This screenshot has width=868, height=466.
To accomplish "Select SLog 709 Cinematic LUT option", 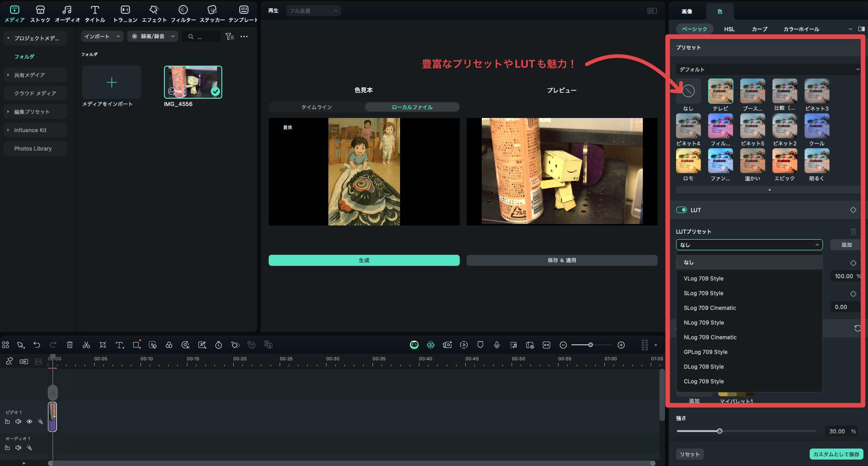I will coord(749,308).
